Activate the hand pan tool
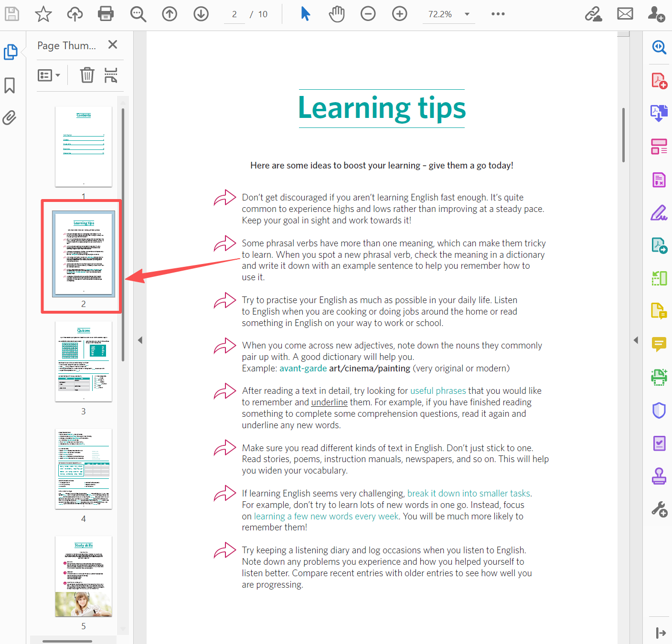 (x=337, y=14)
